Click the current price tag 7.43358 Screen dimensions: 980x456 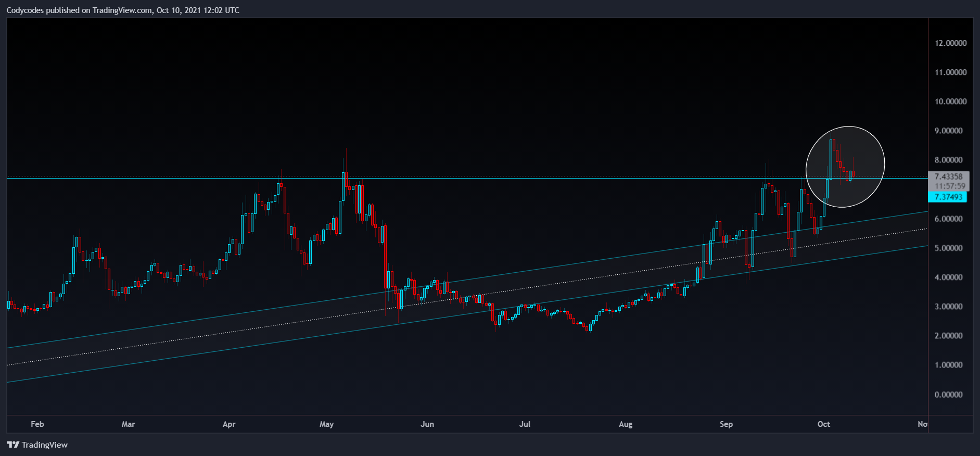(x=949, y=176)
